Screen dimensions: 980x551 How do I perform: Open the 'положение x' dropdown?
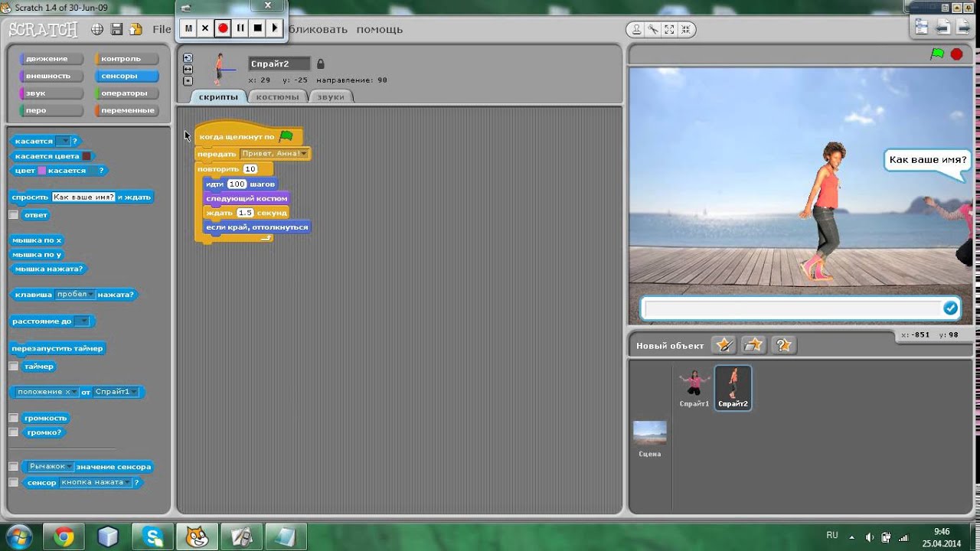pyautogui.click(x=46, y=392)
